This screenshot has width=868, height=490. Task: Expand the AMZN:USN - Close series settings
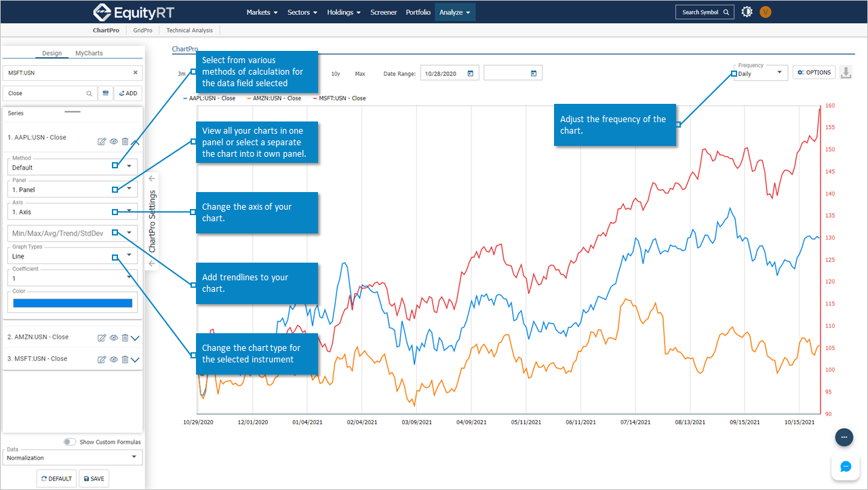(135, 338)
